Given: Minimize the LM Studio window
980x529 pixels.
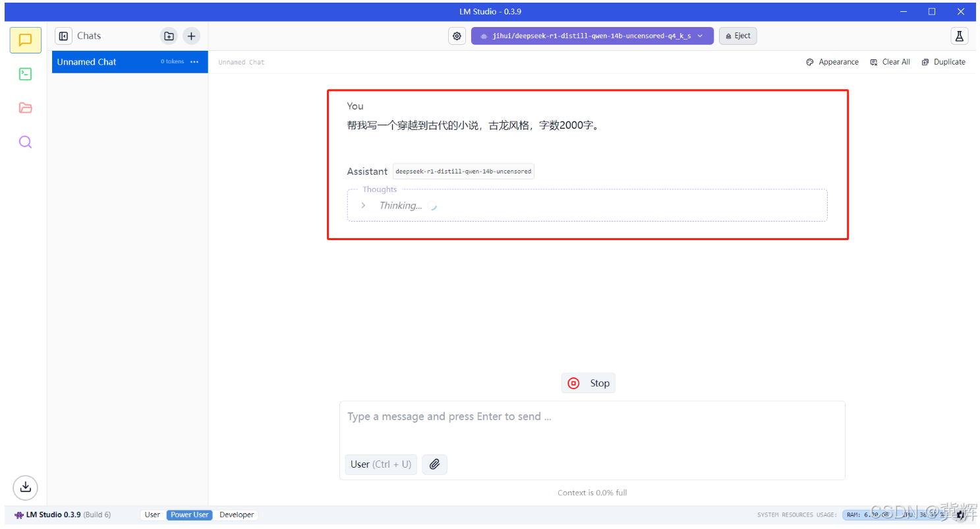Looking at the screenshot, I should point(904,11).
